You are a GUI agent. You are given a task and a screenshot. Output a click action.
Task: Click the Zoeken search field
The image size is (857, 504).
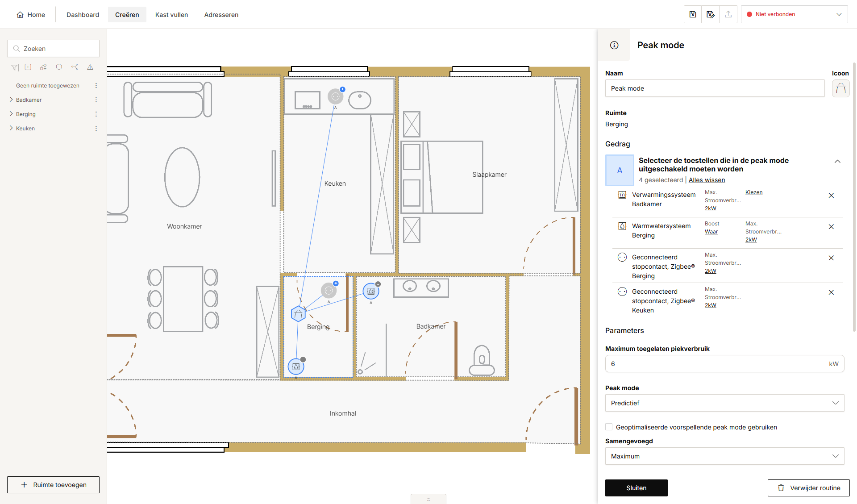click(x=53, y=49)
